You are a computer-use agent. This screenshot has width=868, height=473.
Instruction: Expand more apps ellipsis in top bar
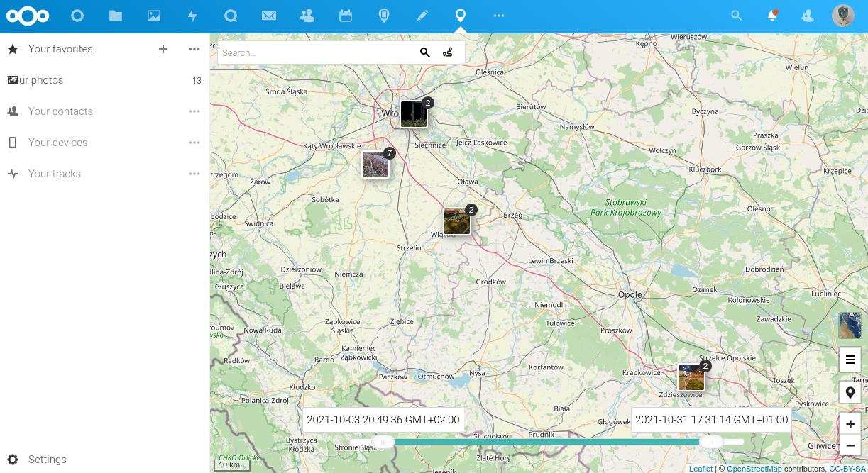pos(499,16)
